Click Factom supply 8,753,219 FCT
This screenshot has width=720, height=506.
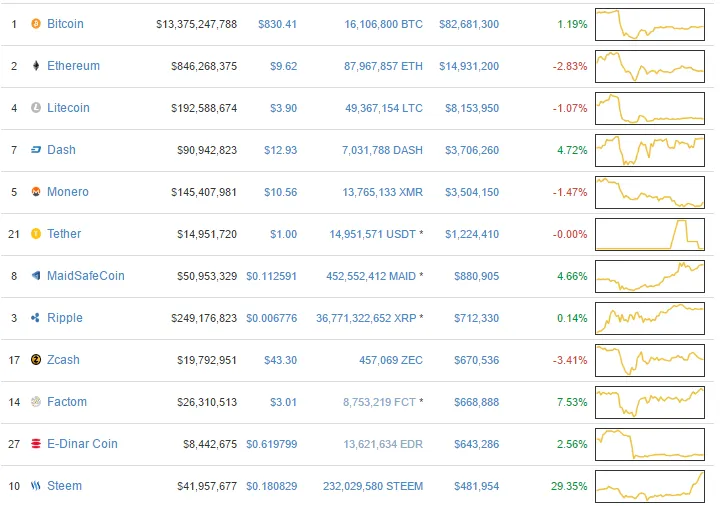coord(379,402)
